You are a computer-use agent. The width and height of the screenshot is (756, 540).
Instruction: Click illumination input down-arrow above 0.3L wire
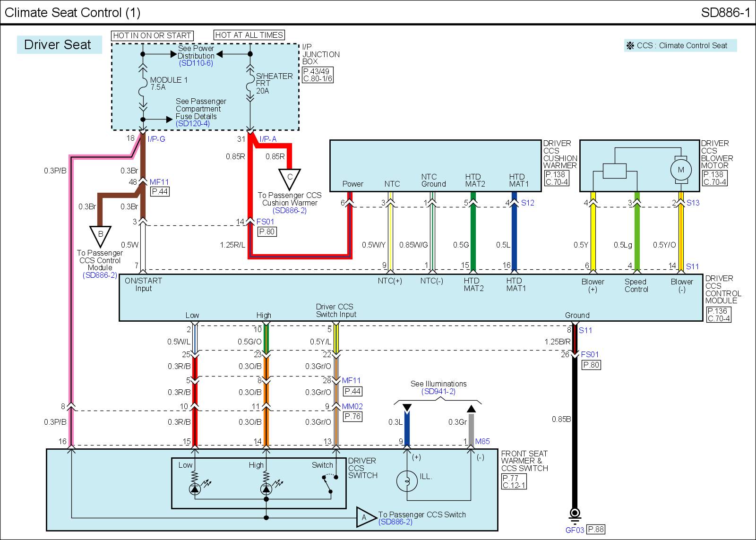(x=407, y=408)
